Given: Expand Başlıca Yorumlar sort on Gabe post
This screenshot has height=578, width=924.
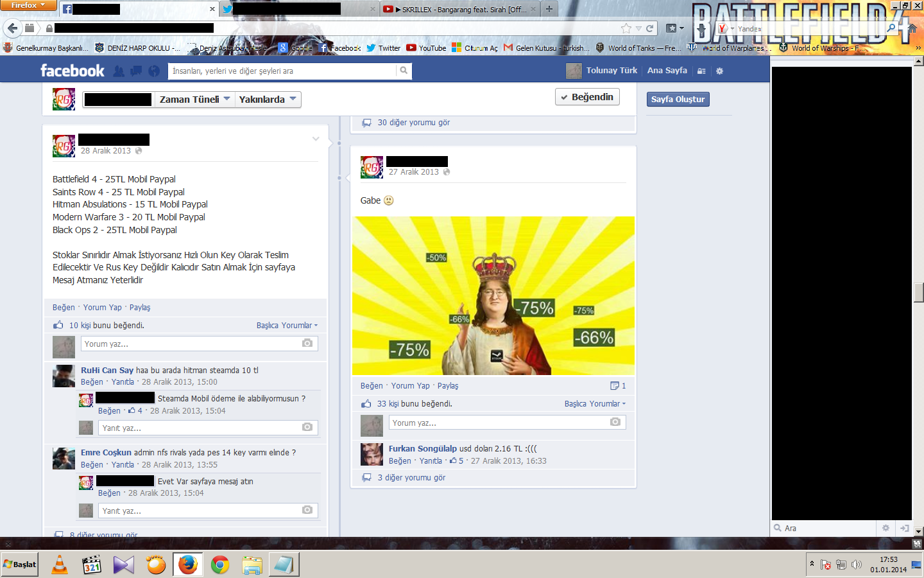Looking at the screenshot, I should coord(594,404).
